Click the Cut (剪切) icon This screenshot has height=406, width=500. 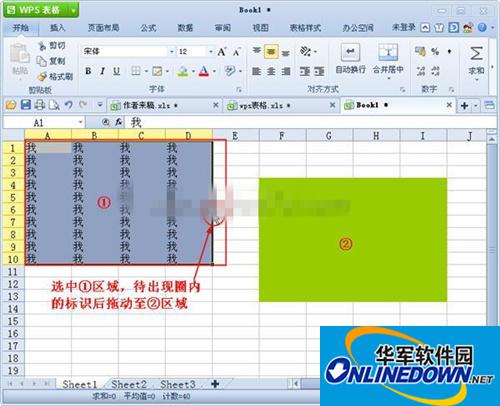[42, 46]
